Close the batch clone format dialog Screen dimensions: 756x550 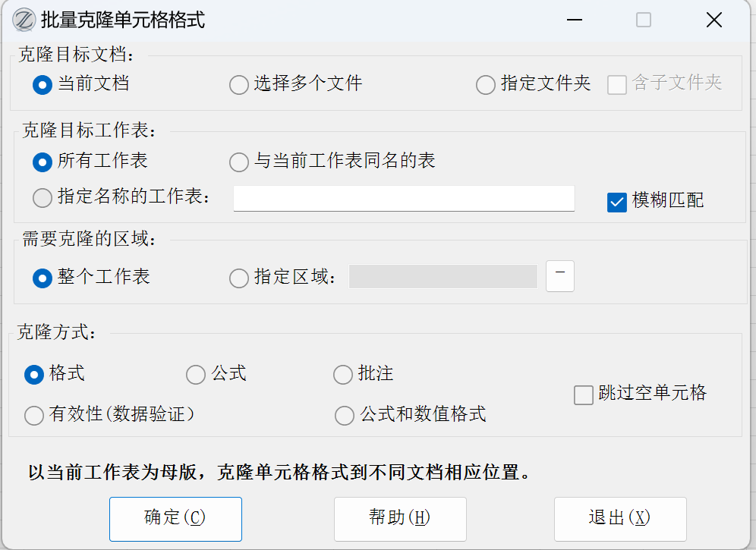[713, 20]
